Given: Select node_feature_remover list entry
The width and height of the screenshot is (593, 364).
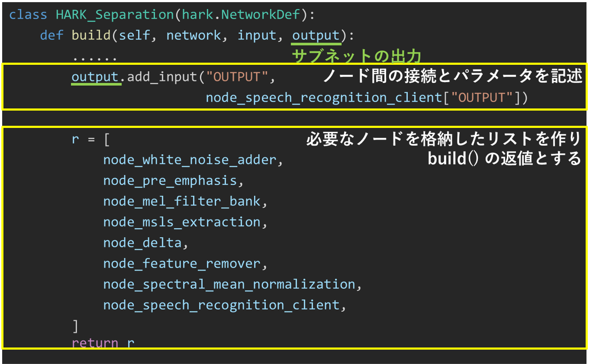Looking at the screenshot, I should point(182,263).
